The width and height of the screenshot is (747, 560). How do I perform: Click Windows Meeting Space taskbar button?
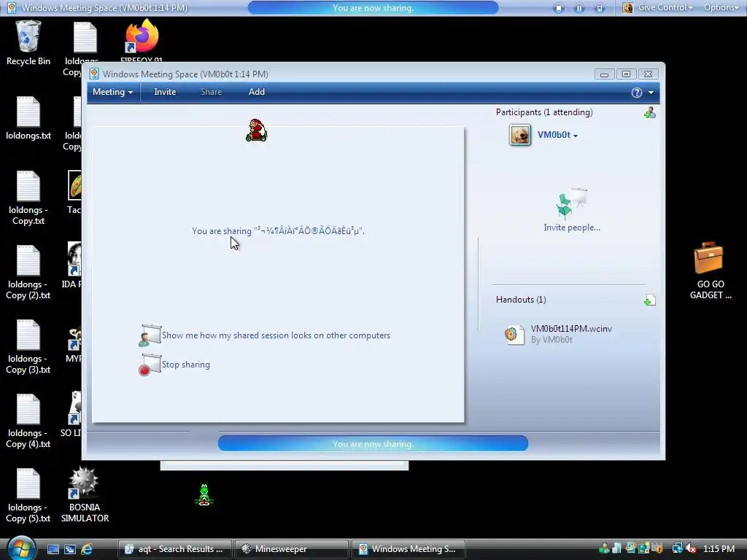[x=409, y=549]
